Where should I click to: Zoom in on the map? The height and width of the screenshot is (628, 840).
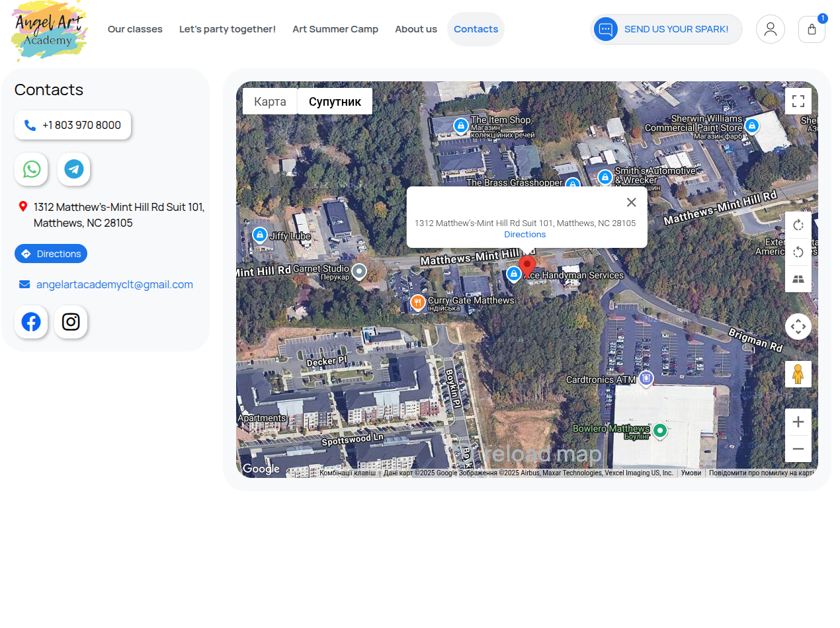click(x=798, y=422)
